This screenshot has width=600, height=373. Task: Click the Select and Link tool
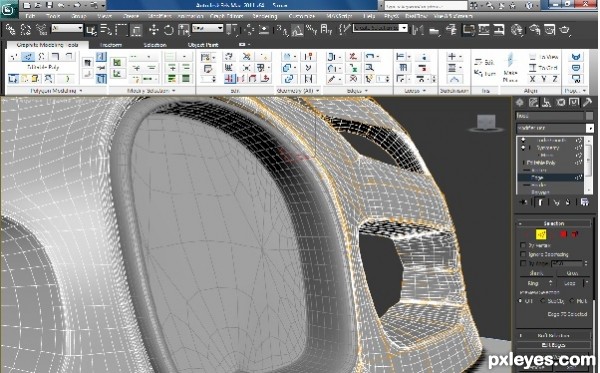10,29
